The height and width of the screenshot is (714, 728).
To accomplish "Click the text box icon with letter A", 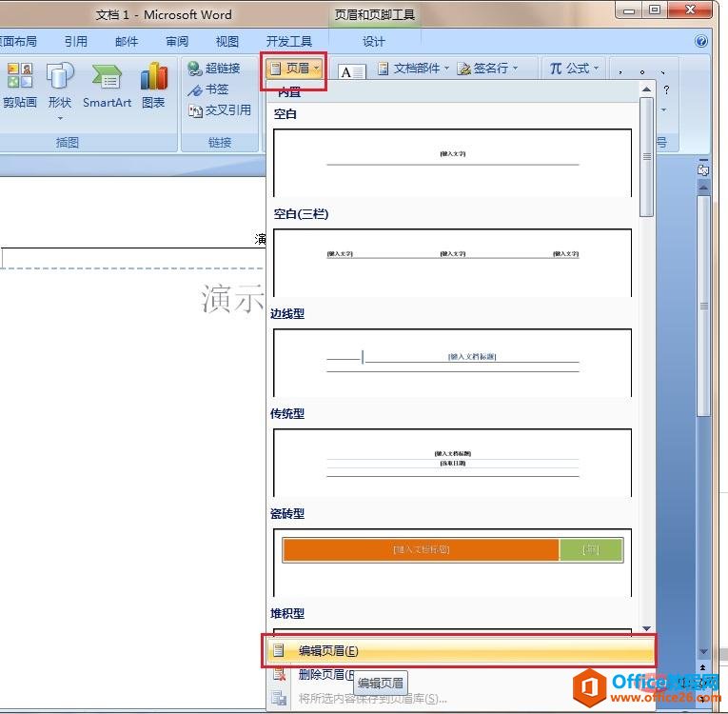I will click(x=351, y=71).
